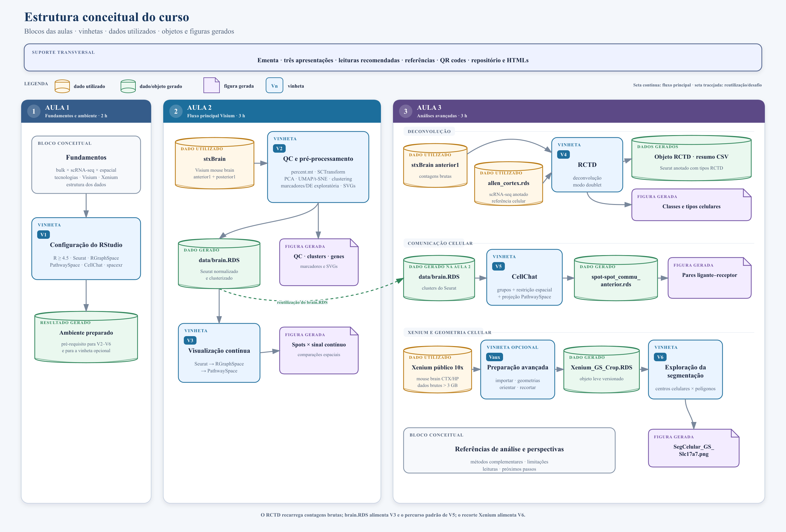Select the data/brain.RDS 'Dado gerado' cylinder
The image size is (786, 532).
point(219,264)
